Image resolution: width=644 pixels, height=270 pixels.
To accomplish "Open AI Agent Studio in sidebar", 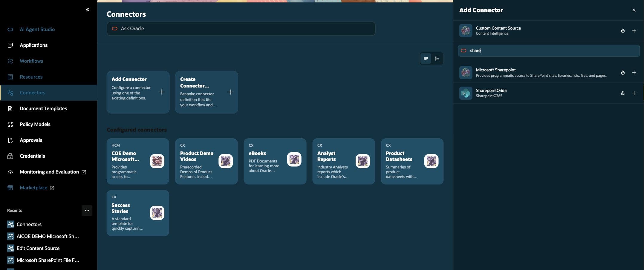I will pos(37,29).
